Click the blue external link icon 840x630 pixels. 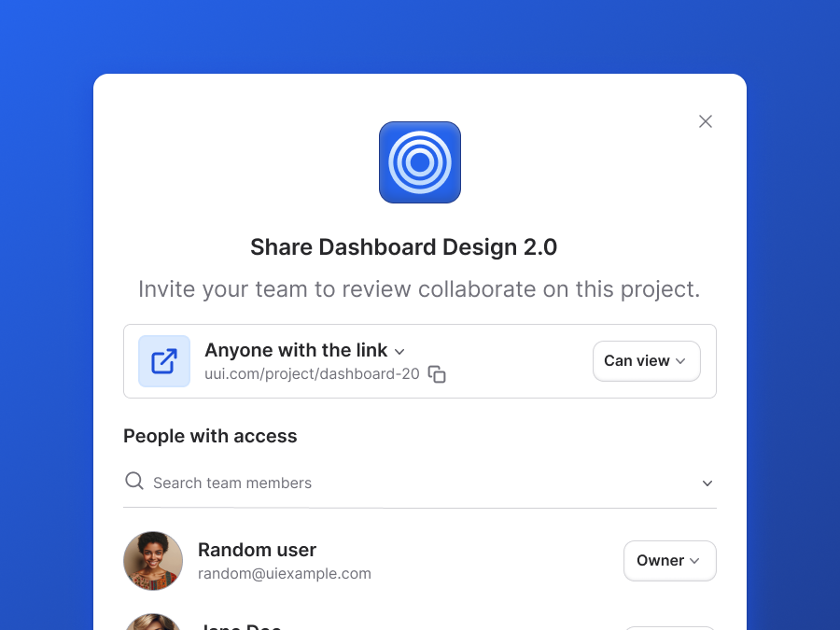(164, 361)
